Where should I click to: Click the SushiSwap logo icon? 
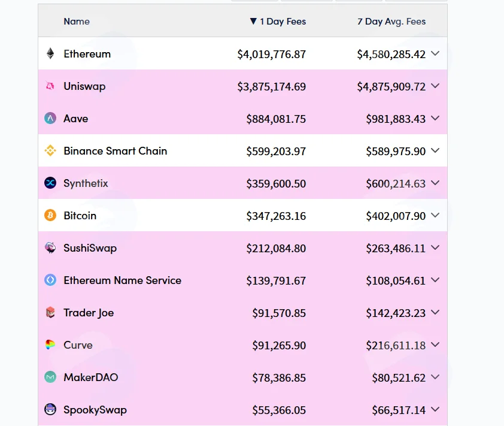[50, 247]
